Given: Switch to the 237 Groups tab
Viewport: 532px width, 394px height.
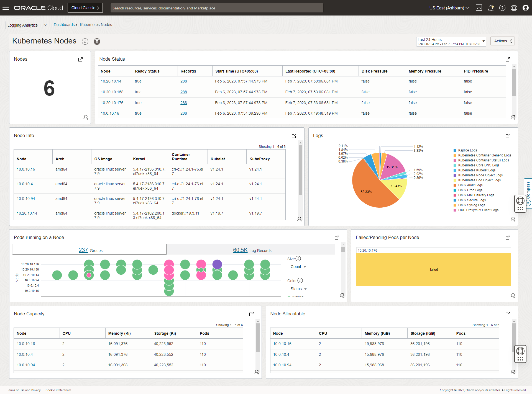Looking at the screenshot, I should [x=89, y=250].
